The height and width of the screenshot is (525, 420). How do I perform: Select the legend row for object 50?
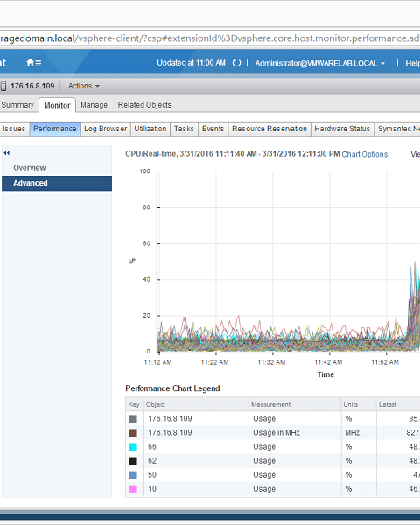click(x=273, y=475)
